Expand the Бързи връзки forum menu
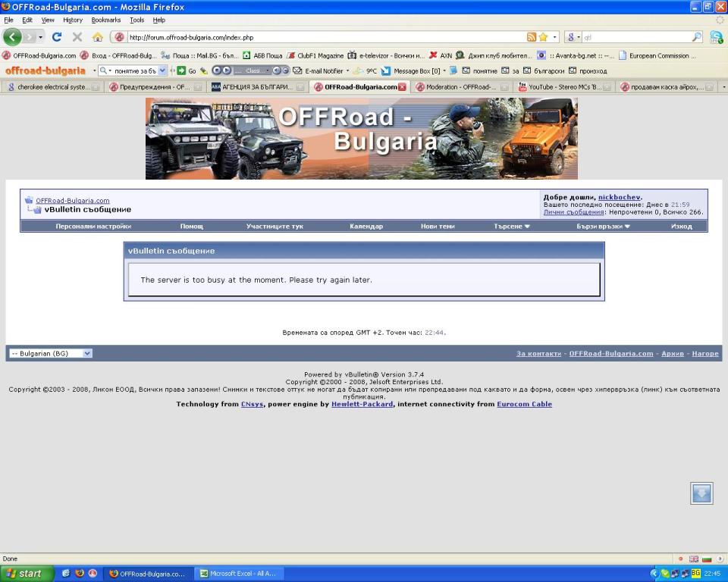728x582 pixels. tap(603, 227)
